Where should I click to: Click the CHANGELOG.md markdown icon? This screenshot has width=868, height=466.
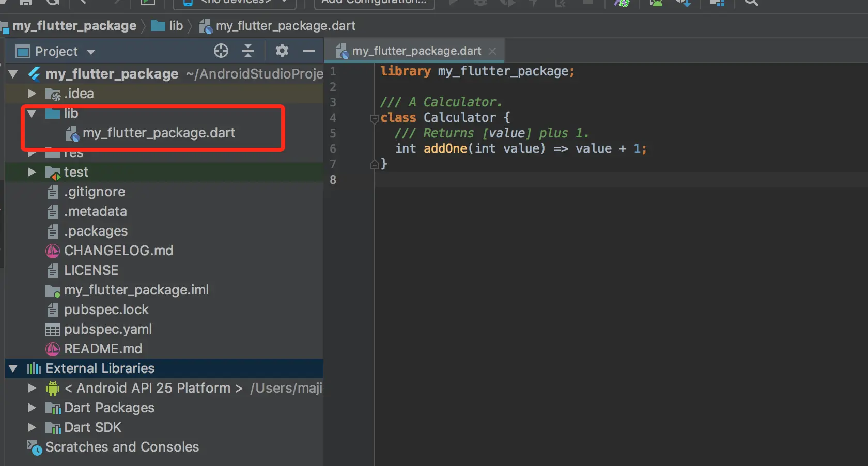(x=53, y=251)
